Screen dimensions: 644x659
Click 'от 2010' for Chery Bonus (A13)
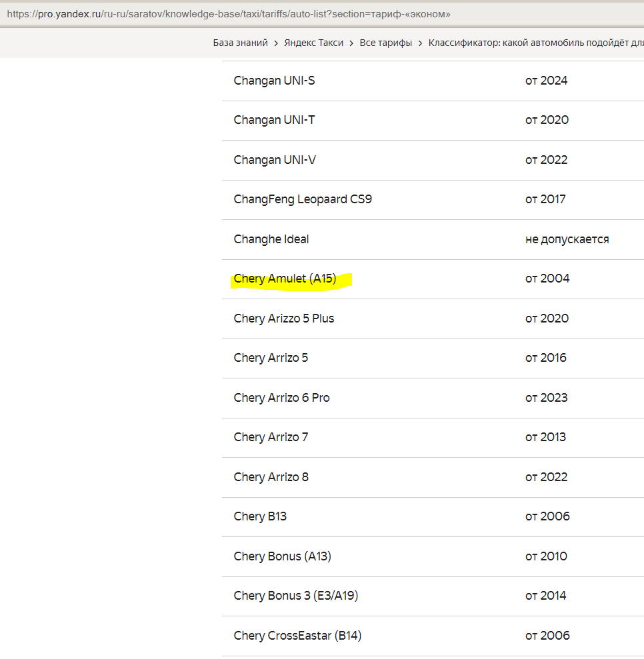(x=546, y=556)
